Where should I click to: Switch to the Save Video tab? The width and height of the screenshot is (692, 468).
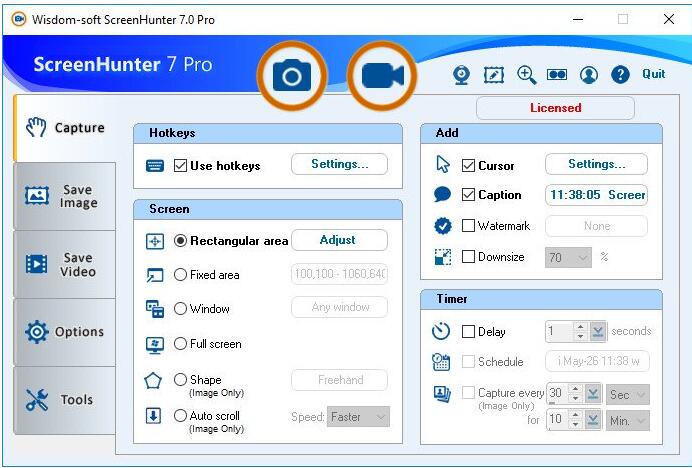65,264
